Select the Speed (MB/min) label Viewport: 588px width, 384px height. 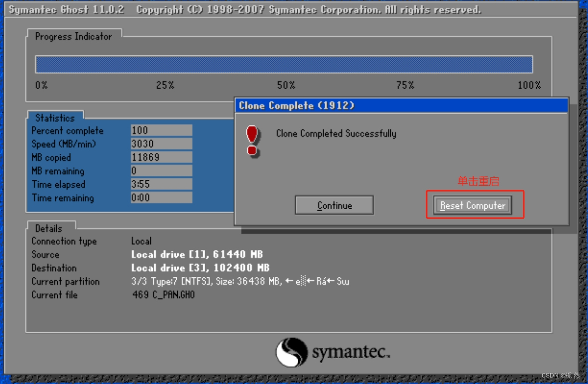[64, 144]
